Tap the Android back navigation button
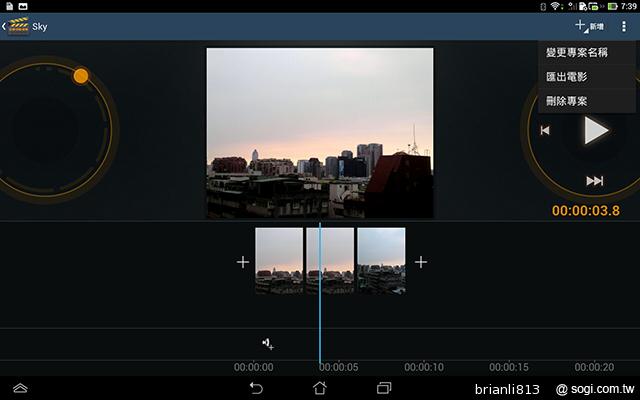The width and height of the screenshot is (640, 400). pos(256,388)
